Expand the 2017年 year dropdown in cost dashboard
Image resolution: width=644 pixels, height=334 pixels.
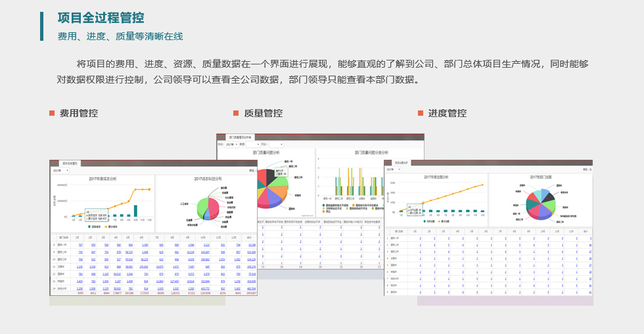coord(60,170)
